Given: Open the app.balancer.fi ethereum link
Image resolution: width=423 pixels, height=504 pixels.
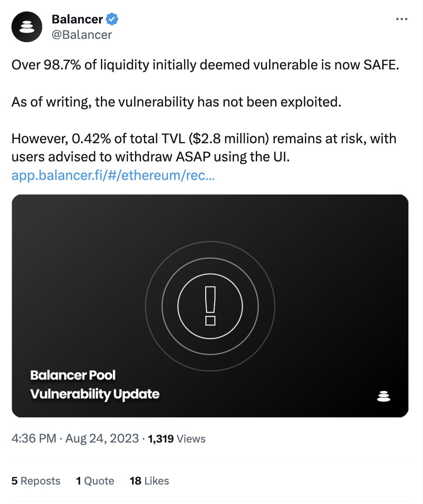Looking at the screenshot, I should point(112,175).
